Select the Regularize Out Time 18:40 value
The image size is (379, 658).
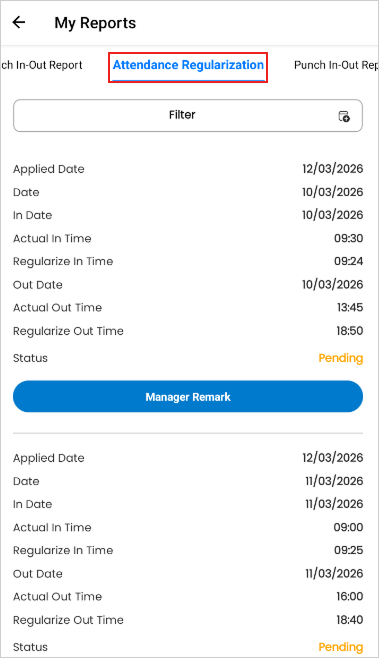click(x=350, y=620)
